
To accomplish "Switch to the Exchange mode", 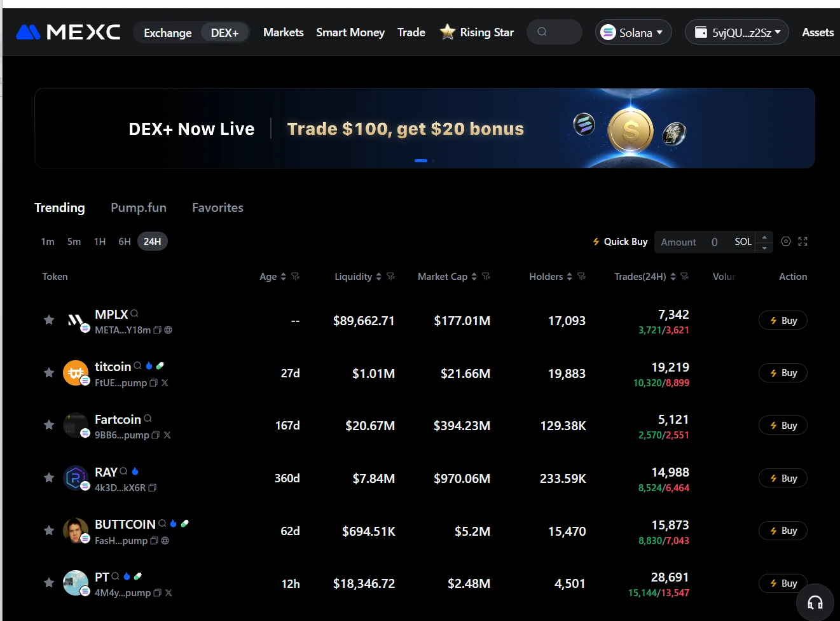I will pos(168,32).
